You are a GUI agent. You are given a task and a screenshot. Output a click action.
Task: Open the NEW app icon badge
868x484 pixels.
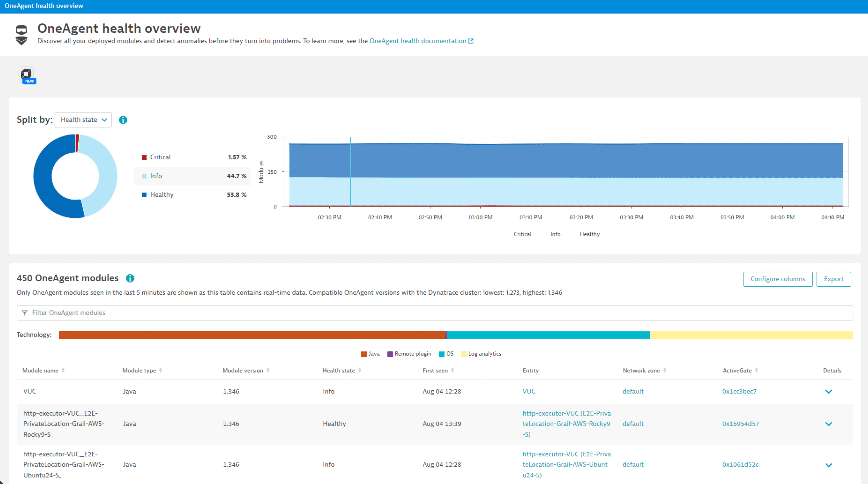click(x=27, y=76)
